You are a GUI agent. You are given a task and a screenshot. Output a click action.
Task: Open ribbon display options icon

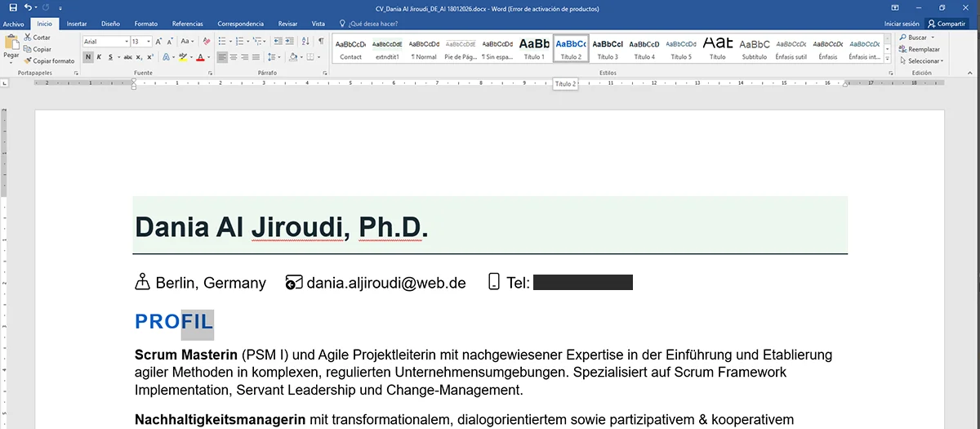896,8
